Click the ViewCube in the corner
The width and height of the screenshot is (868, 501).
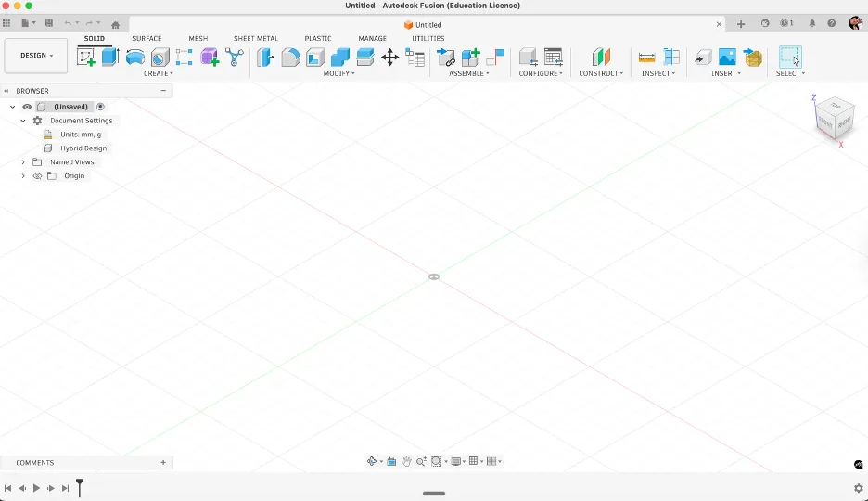(835, 117)
